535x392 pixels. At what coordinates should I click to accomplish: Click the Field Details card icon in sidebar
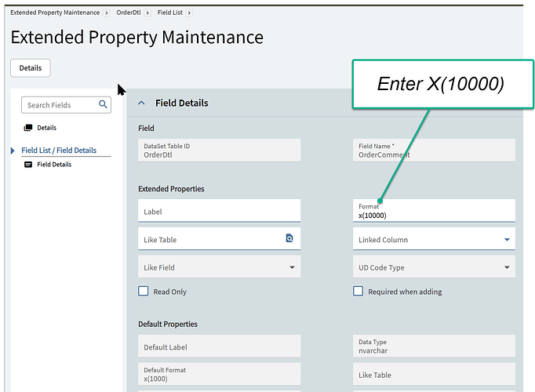[28, 165]
